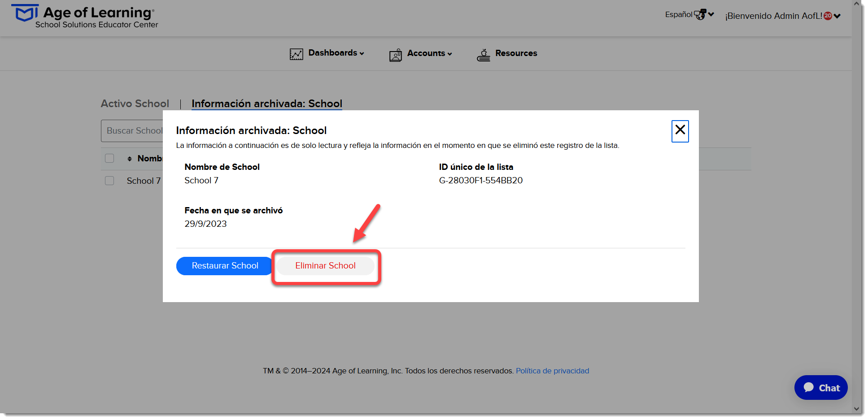Toggle the select-all header checkbox
Viewport: 868px width, 420px height.
pyautogui.click(x=109, y=158)
